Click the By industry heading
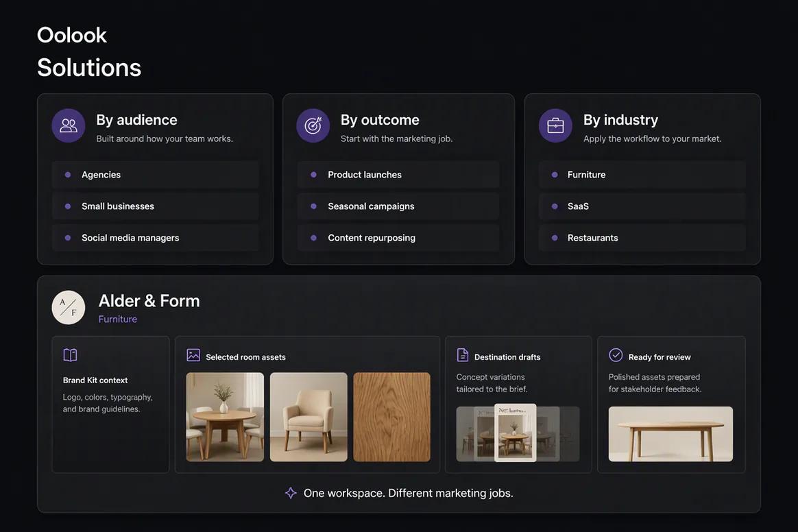 [620, 120]
